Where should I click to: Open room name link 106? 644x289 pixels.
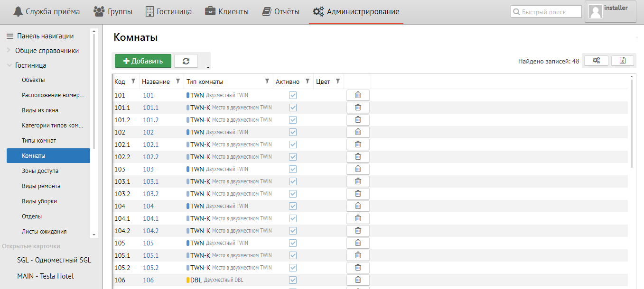[148, 280]
